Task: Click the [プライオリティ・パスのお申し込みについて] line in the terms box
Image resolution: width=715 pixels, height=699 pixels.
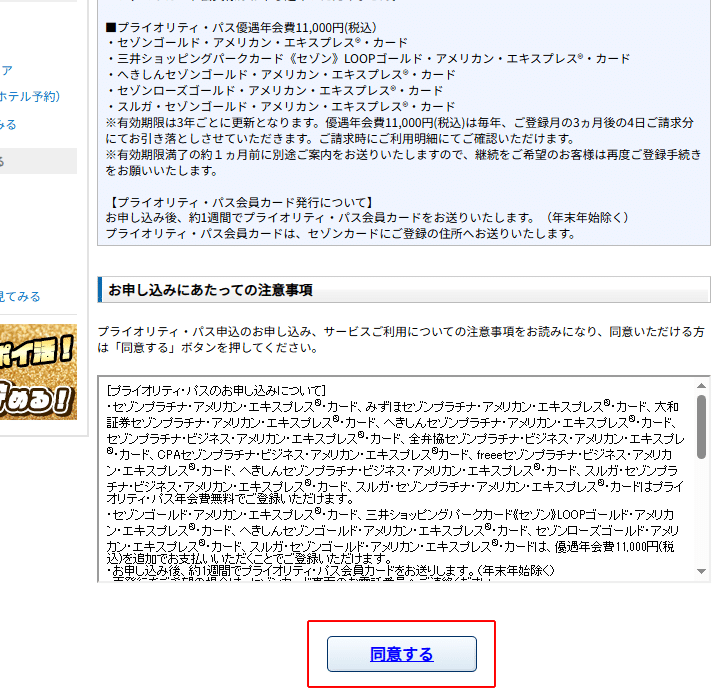Action: click(216, 391)
